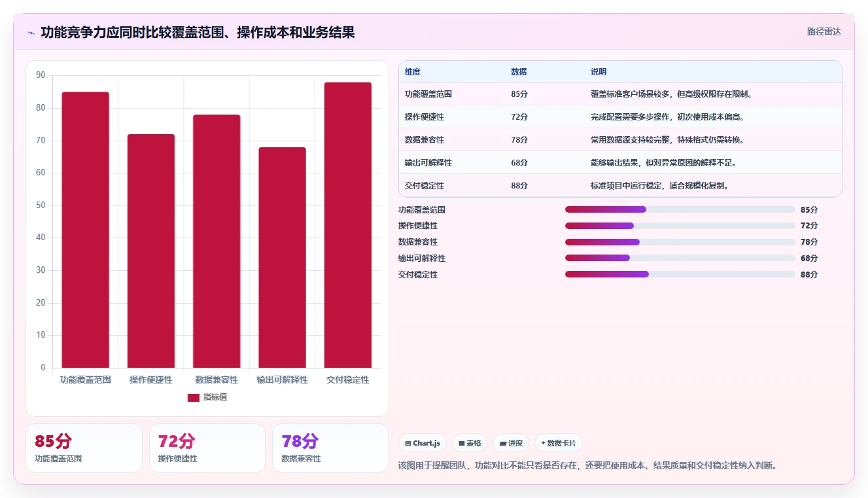This screenshot has width=868, height=498.
Task: Toggle the 指标值 legend color box
Action: [x=193, y=397]
